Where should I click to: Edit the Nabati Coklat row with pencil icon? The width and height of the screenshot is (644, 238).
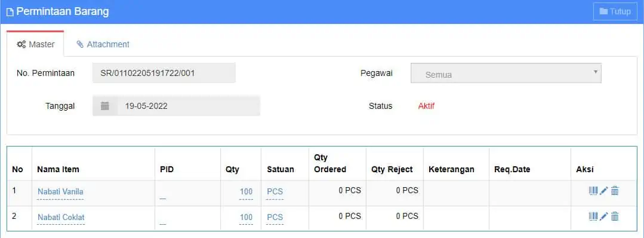click(603, 216)
